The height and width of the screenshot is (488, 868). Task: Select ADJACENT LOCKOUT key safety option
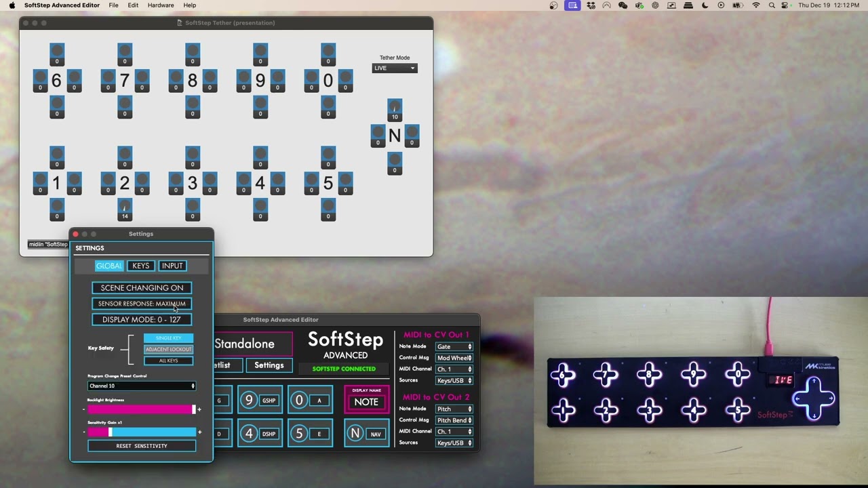click(168, 349)
